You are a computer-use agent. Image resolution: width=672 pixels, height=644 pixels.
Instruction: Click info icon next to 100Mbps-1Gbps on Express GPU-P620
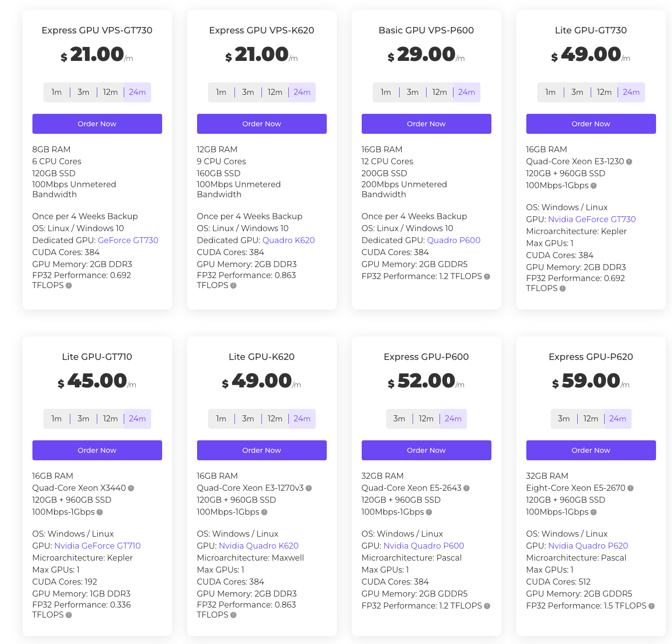point(593,512)
